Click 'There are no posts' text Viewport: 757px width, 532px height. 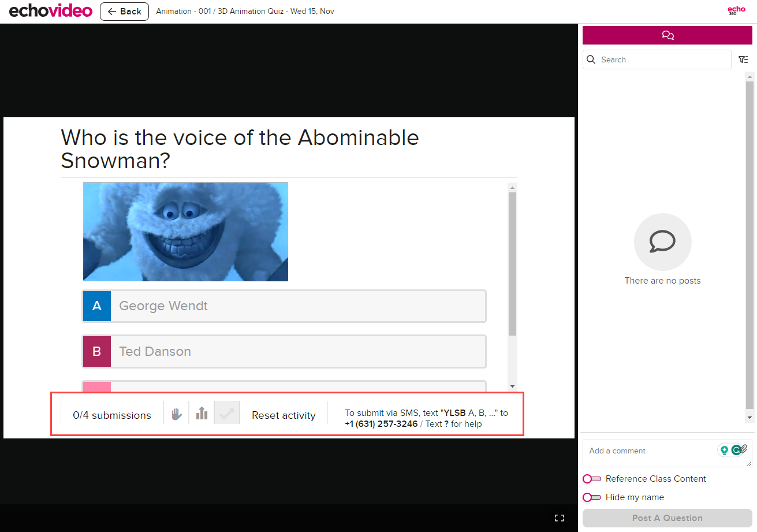[663, 281]
